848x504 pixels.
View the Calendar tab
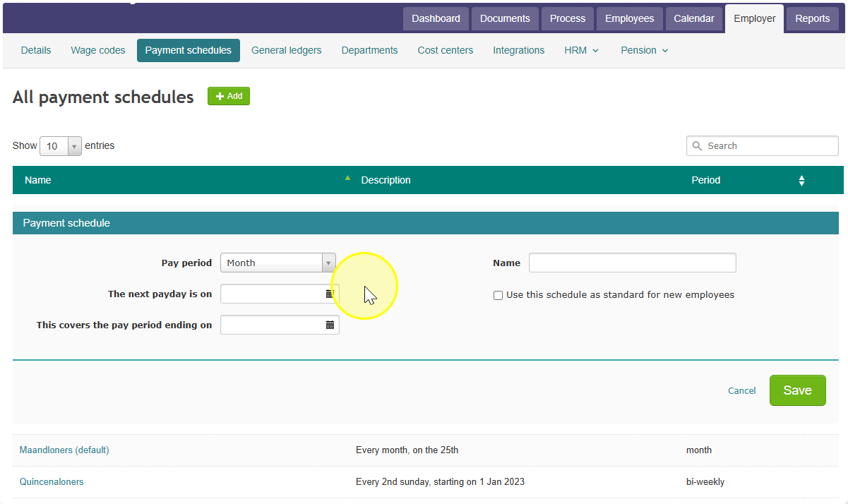pyautogui.click(x=694, y=19)
